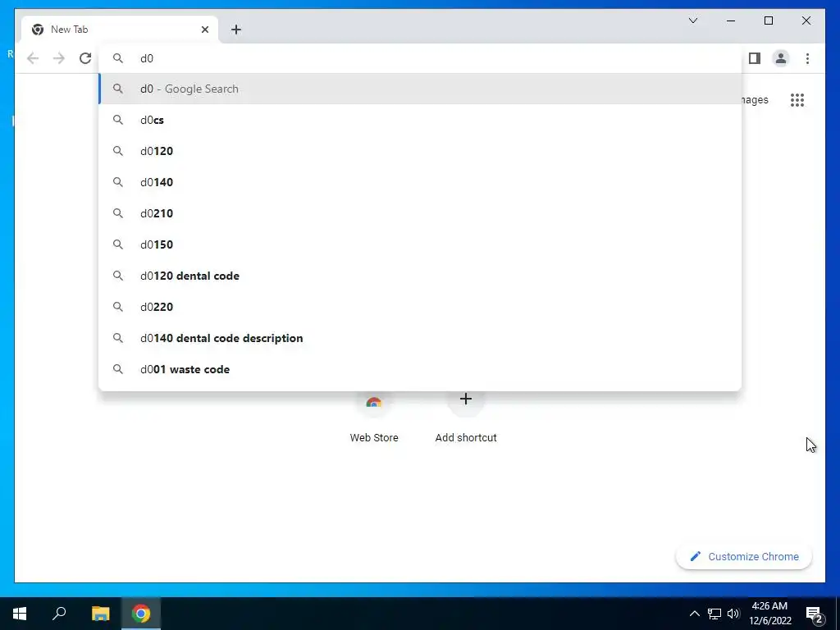Open the notification center icon

[815, 614]
